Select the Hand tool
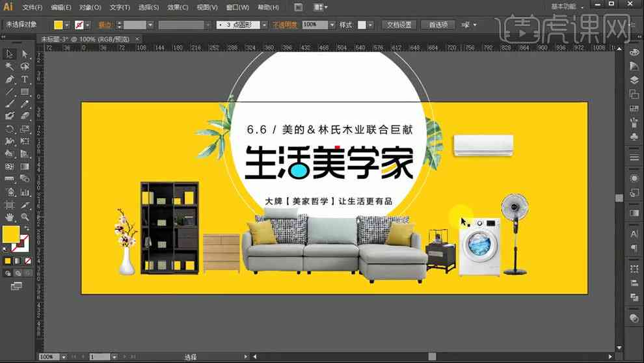This screenshot has height=363, width=644. [x=10, y=217]
